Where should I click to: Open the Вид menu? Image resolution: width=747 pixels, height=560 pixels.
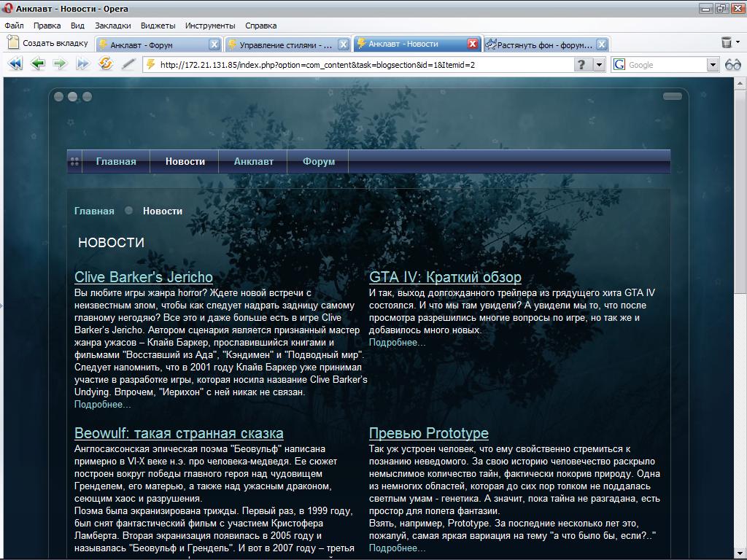point(77,26)
